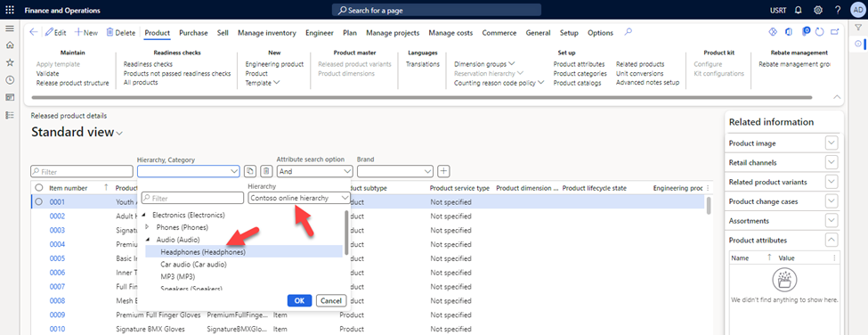Click the OK button
This screenshot has height=335, width=868.
coord(299,300)
